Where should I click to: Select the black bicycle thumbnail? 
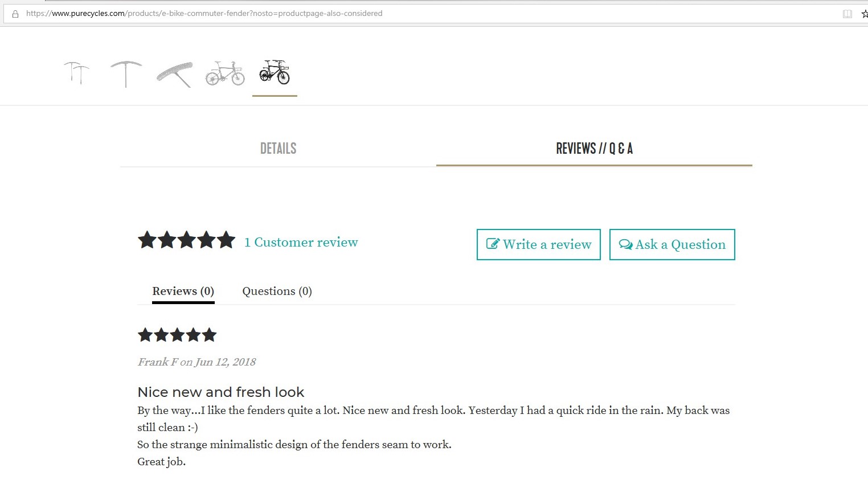(275, 73)
